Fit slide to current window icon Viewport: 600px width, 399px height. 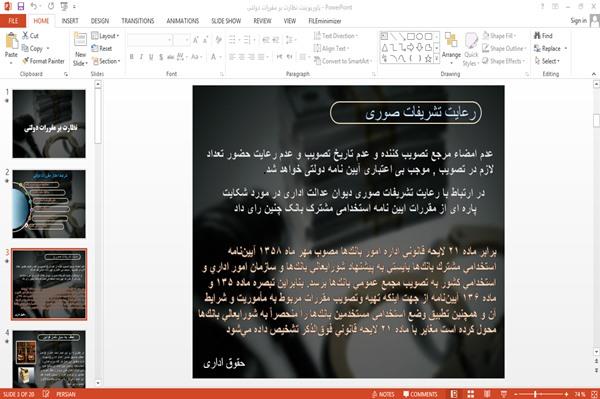594,394
